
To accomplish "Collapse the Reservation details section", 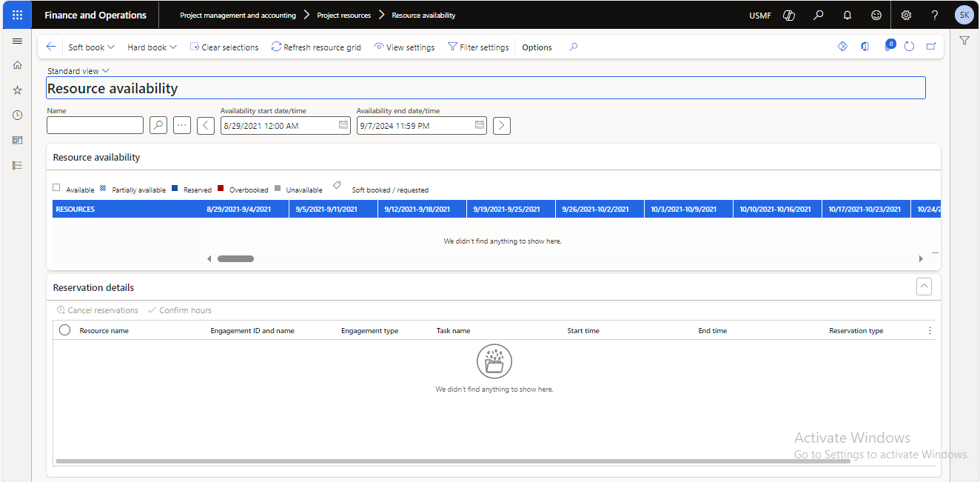I will tap(924, 287).
